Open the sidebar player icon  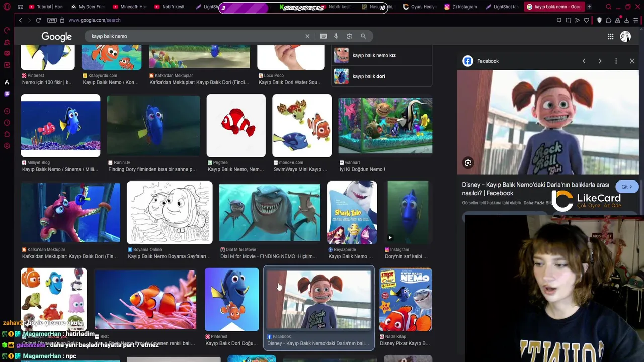(7, 111)
